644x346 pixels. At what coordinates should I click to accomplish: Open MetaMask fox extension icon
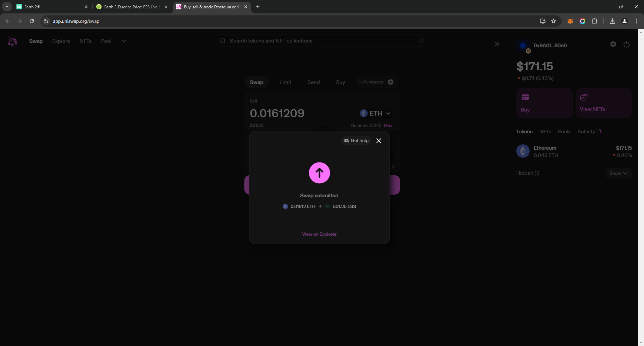point(570,21)
